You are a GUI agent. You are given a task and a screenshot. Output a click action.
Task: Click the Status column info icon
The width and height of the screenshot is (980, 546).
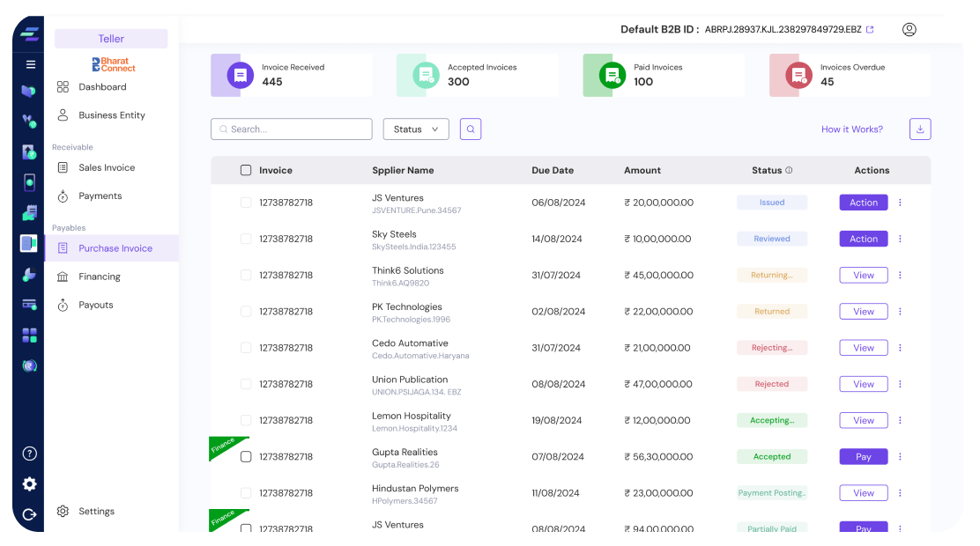pos(789,171)
